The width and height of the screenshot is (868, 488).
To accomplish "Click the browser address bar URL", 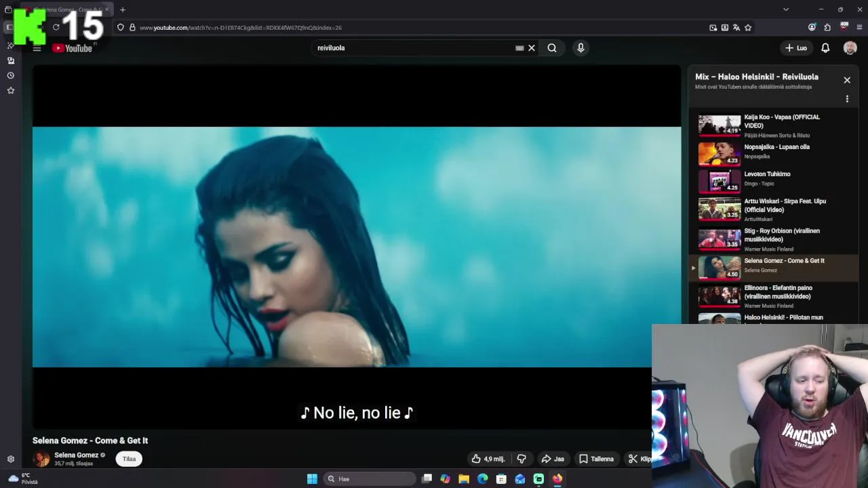I will pyautogui.click(x=241, y=28).
